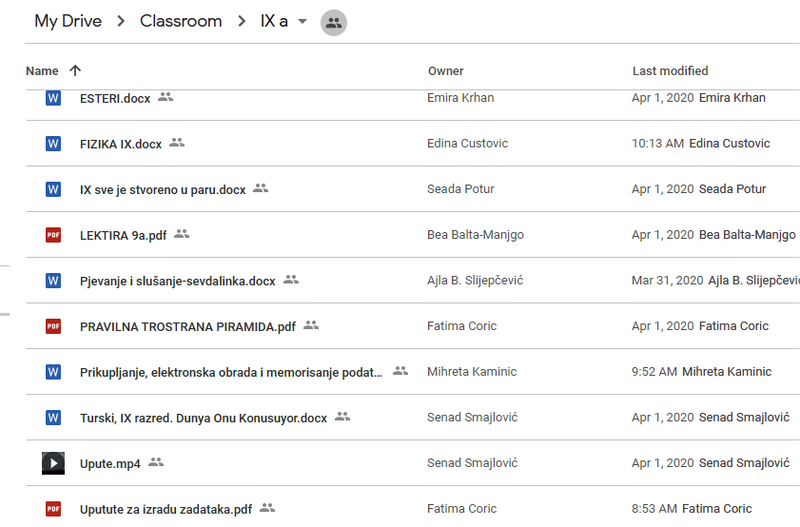800x527 pixels.
Task: Click the shared people icon beside Upute.mp4
Action: click(156, 462)
